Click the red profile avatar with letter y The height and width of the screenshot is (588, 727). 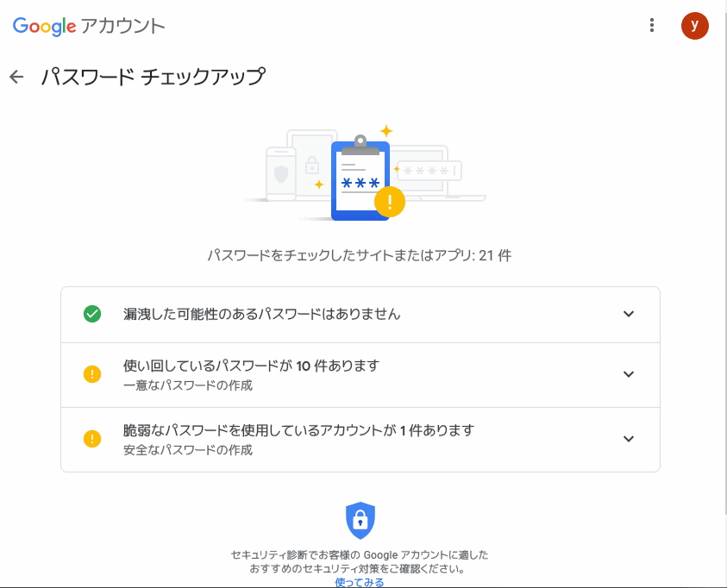tap(695, 26)
